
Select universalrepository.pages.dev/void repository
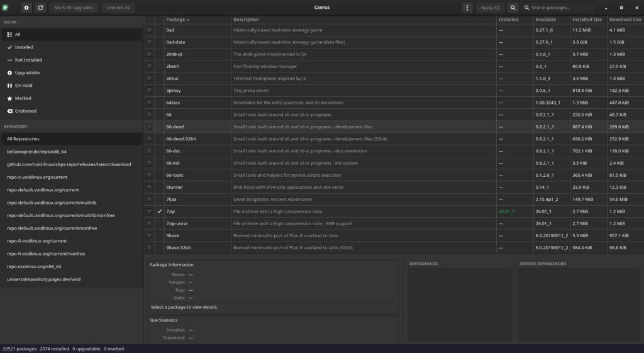(x=72, y=279)
